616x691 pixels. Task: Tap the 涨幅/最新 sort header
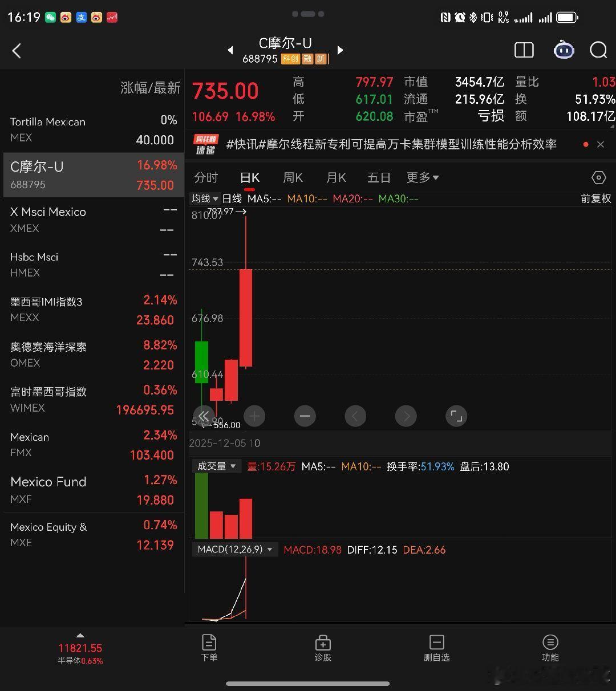150,87
